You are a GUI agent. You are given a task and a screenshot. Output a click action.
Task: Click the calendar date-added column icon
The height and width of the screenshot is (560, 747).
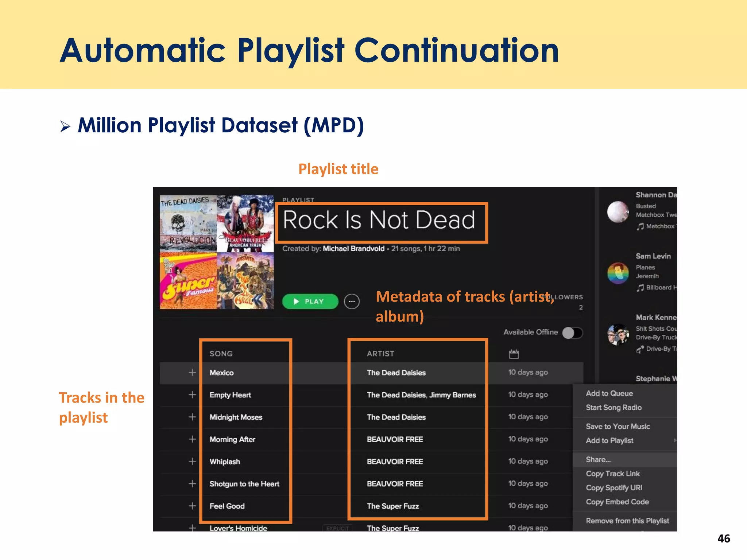click(x=514, y=354)
